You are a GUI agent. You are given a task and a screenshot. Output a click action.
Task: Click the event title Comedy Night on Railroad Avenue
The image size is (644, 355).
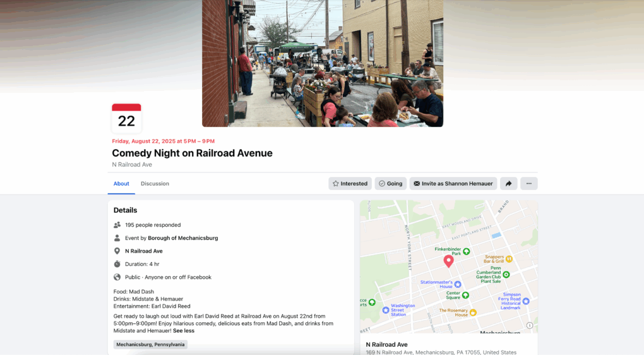[x=192, y=153]
